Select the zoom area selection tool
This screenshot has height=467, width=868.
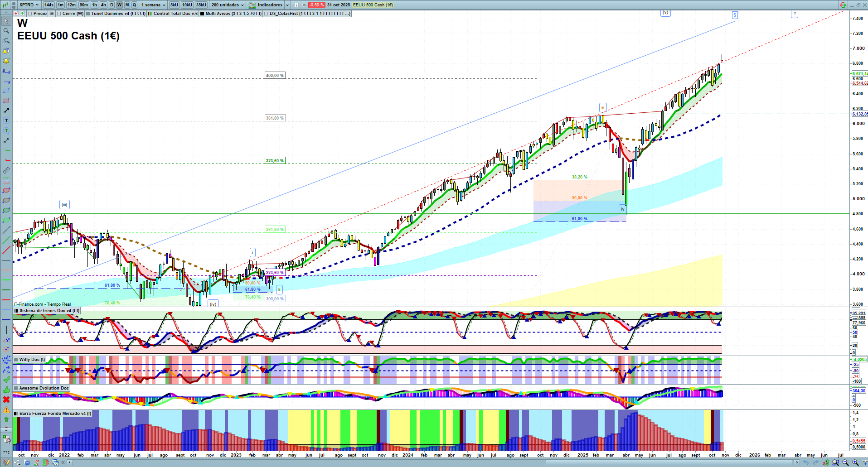(6, 41)
